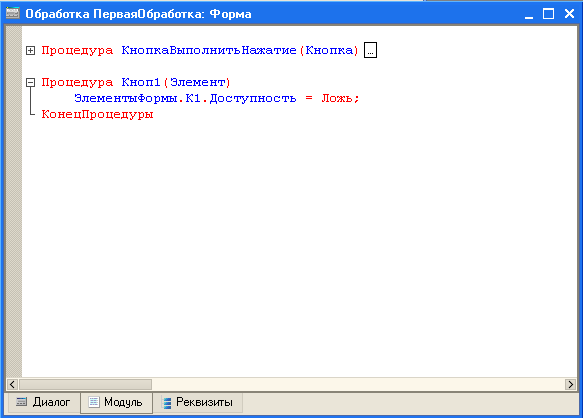Click the gray left margin of editor

[x=14, y=201]
